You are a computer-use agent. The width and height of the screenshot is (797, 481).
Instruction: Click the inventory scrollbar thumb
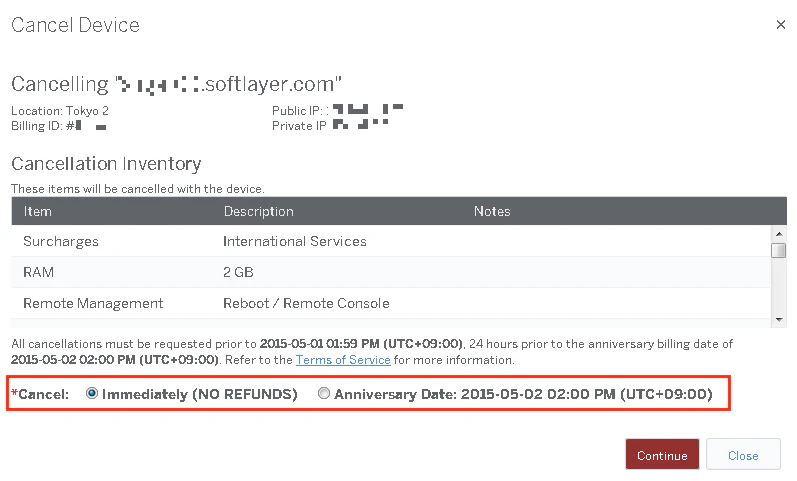coord(778,251)
